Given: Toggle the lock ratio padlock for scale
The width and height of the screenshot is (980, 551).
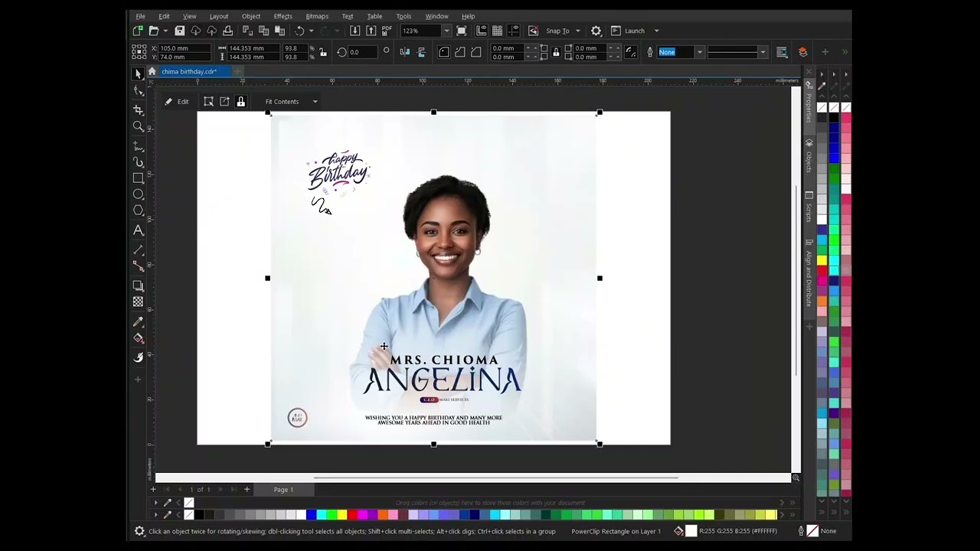Looking at the screenshot, I should pos(322,52).
